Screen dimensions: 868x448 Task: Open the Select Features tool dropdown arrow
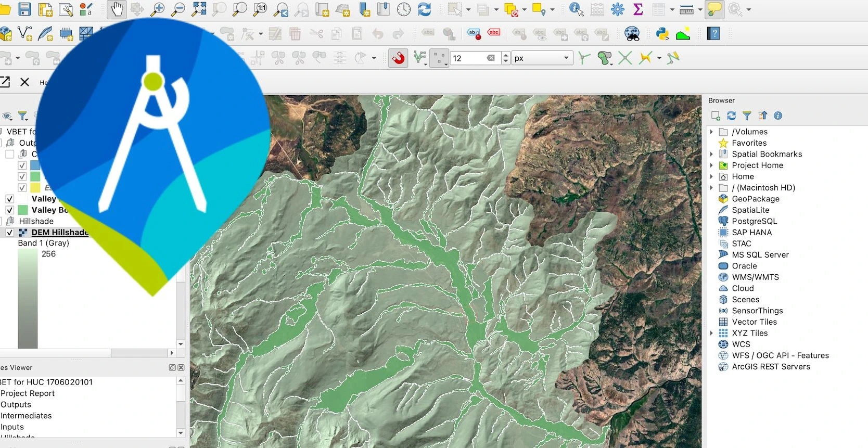[468, 9]
